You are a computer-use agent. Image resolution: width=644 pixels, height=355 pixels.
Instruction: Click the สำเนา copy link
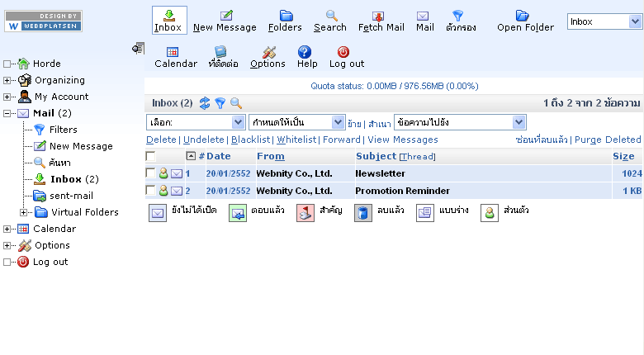click(x=379, y=123)
